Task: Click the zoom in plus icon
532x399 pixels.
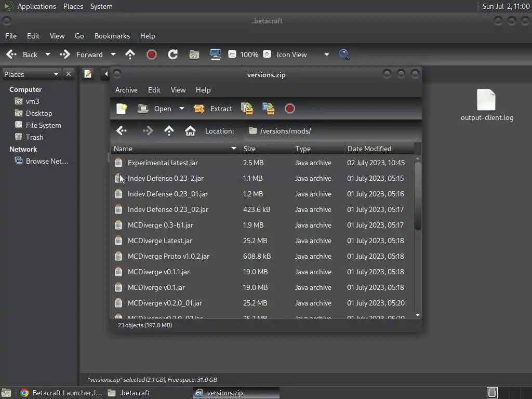Action: coord(267,54)
